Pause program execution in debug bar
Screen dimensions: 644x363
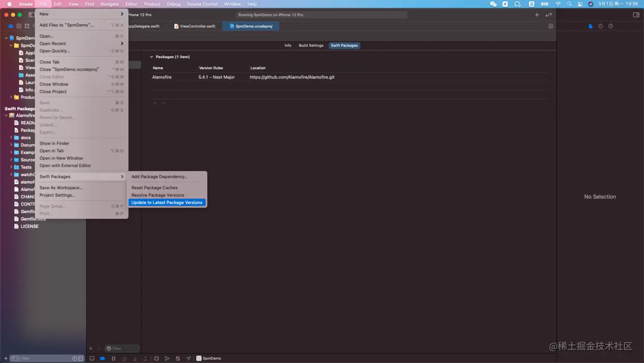113,358
